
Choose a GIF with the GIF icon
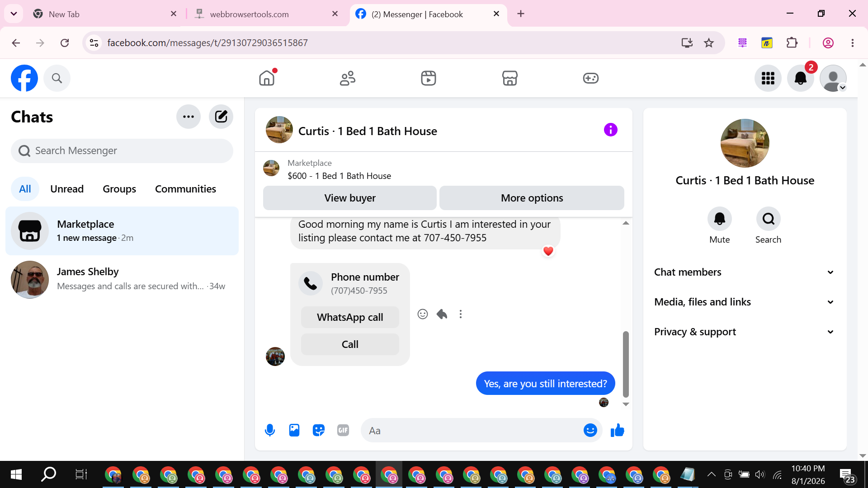[343, 430]
